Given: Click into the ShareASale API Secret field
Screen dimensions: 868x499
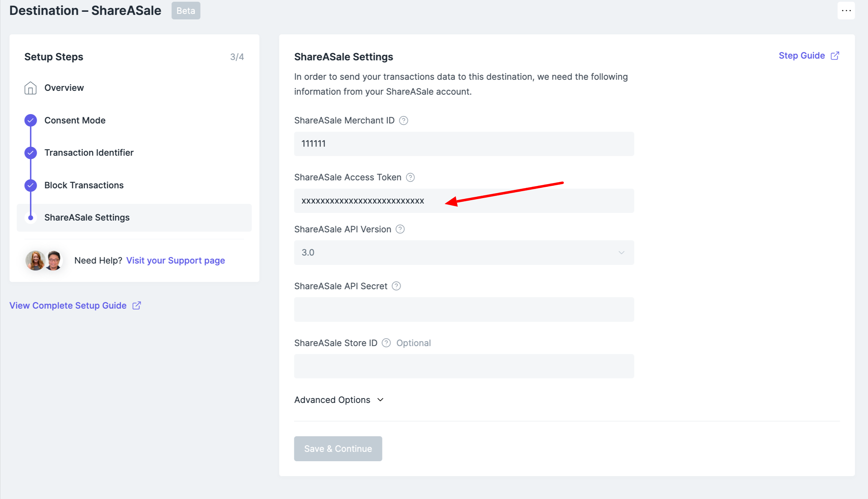Looking at the screenshot, I should click(x=464, y=309).
